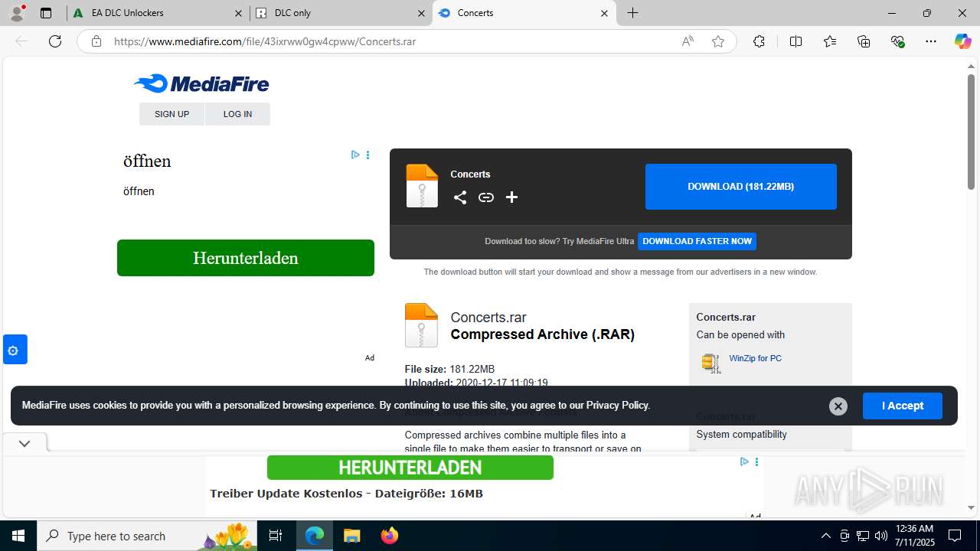980x551 pixels.
Task: Activate Read aloud icon in address bar
Action: click(688, 41)
